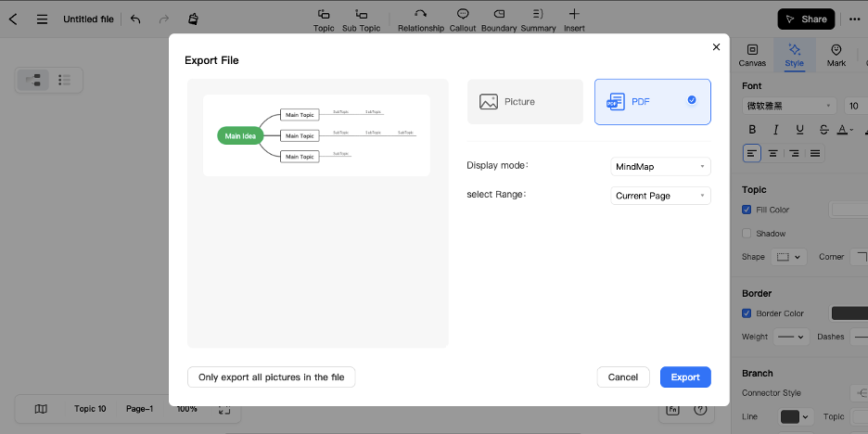Click Only export all pictures in the file
868x434 pixels.
tap(271, 377)
